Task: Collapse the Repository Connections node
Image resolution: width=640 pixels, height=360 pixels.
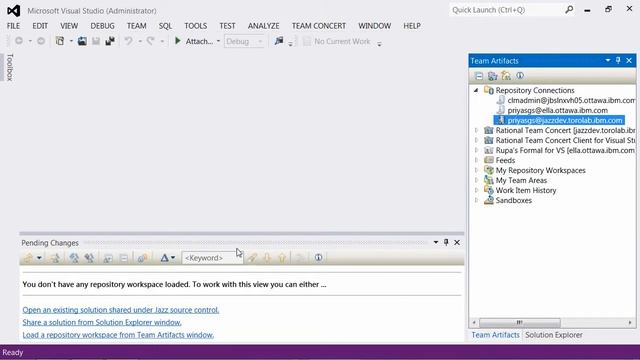Action: (476, 90)
